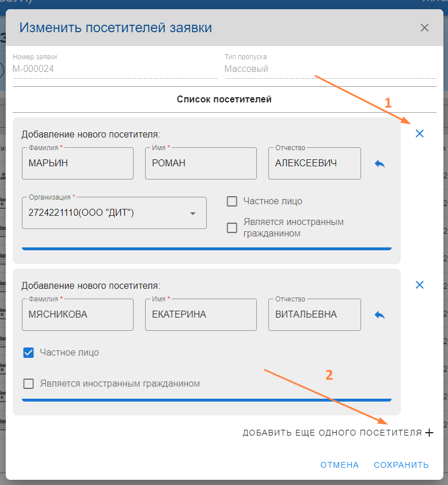448x485 pixels.
Task: Edit patronymic field containing АЛЕКСЕЕВИЧ
Action: point(314,163)
